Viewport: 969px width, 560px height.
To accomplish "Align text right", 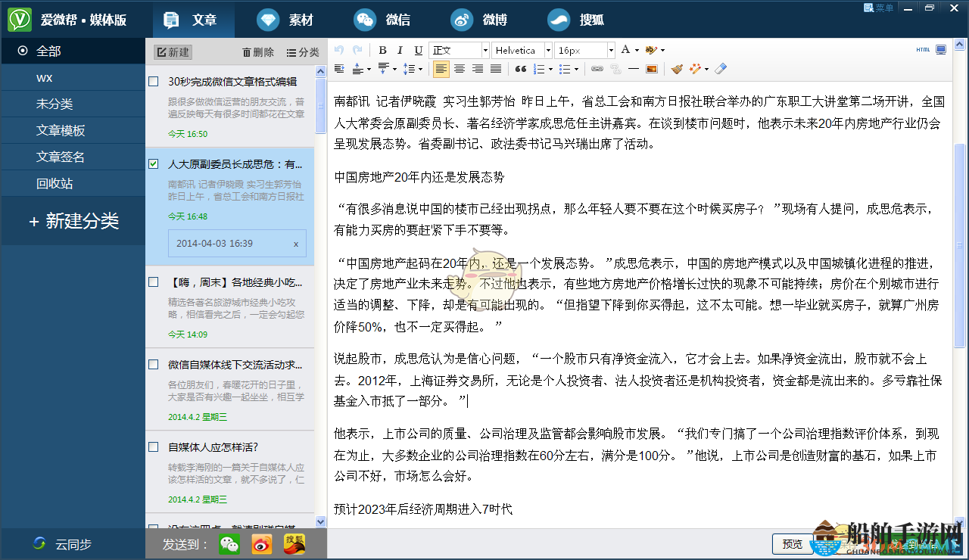I will [x=478, y=69].
